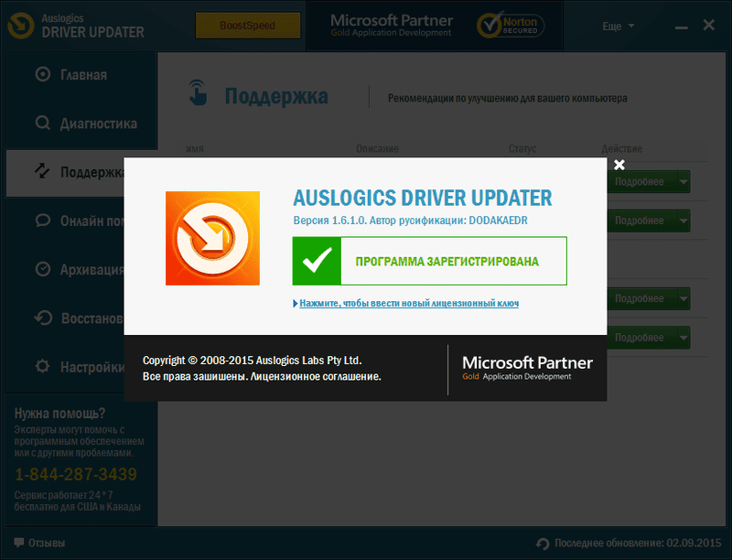732x560 pixels.
Task: Expand the second Подробнее dropdown arrow
Action: pyautogui.click(x=684, y=221)
